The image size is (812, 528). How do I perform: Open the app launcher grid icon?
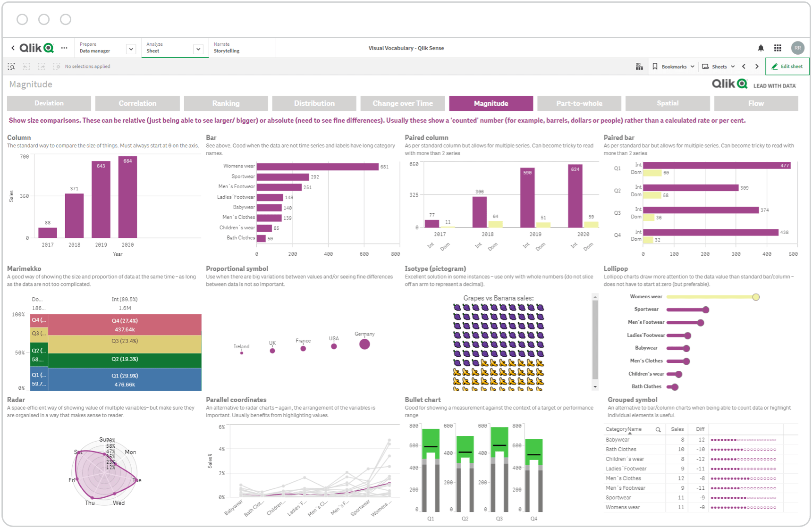(778, 48)
